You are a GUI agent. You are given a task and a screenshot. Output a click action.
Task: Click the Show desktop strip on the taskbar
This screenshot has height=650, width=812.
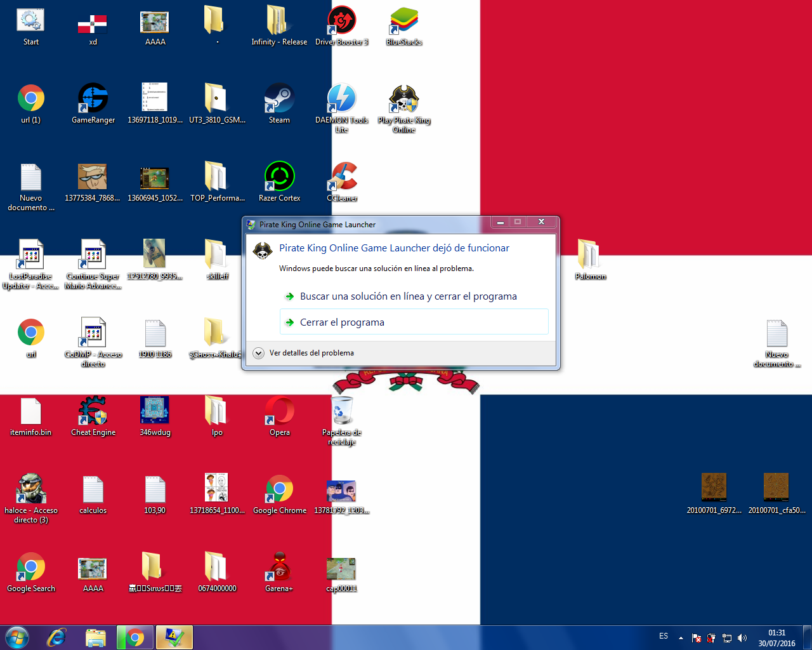click(x=807, y=637)
